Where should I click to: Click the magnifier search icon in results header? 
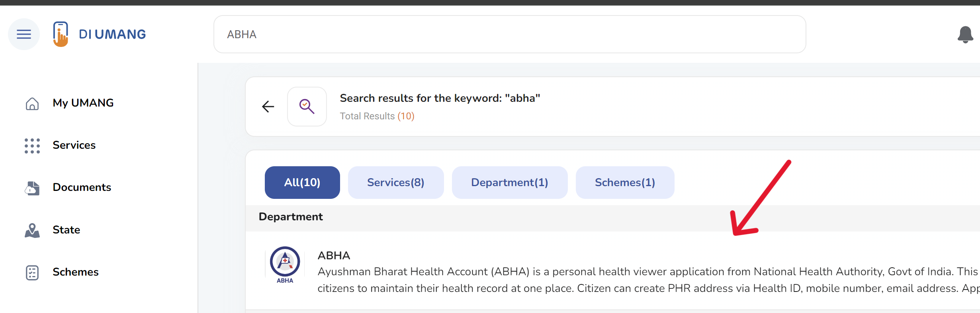(x=307, y=106)
